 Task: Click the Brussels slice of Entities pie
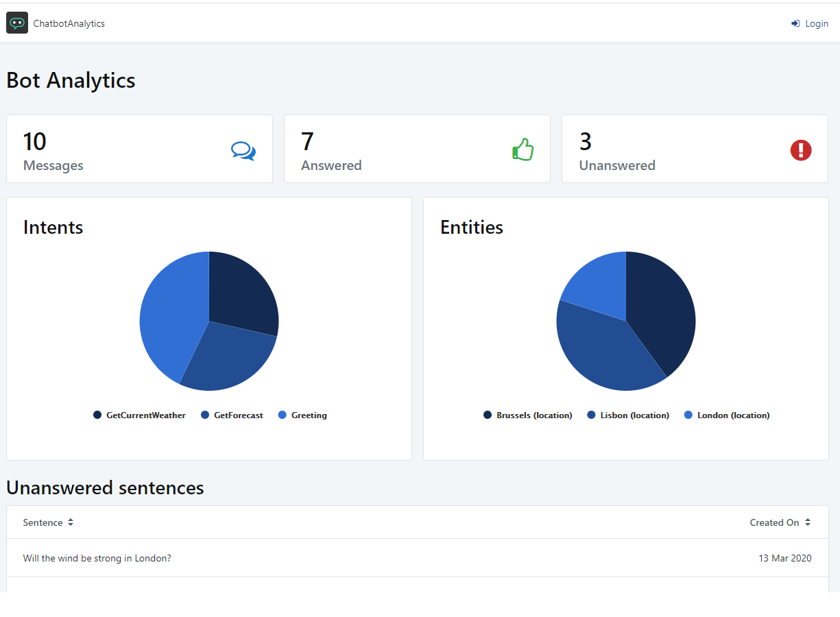tap(662, 315)
